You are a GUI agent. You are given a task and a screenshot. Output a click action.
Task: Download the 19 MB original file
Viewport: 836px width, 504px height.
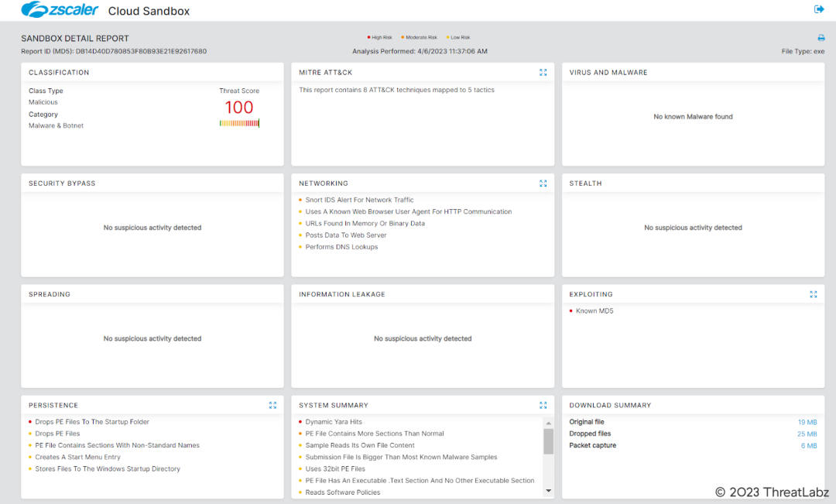807,422
